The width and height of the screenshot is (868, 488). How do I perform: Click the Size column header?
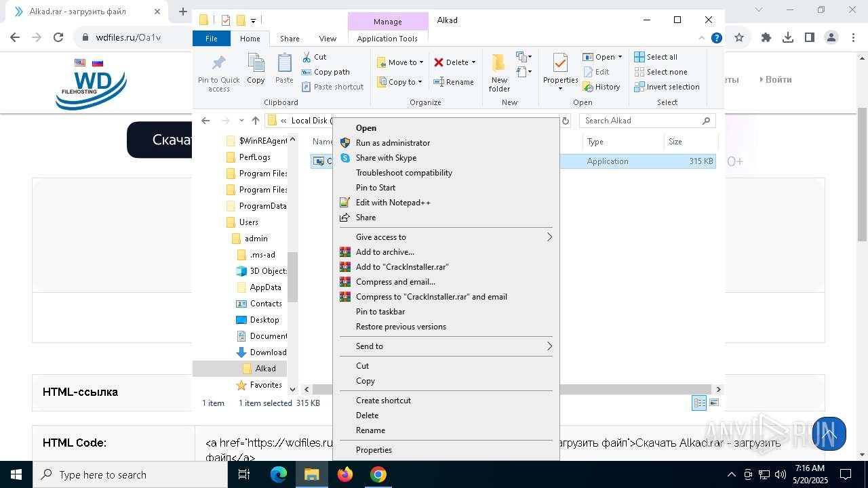tap(690, 142)
